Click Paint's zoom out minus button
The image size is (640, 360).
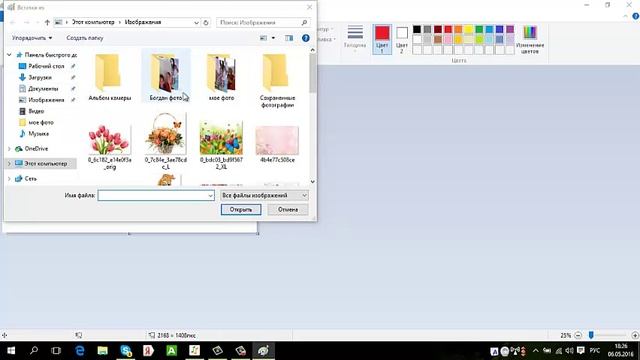pos(578,336)
